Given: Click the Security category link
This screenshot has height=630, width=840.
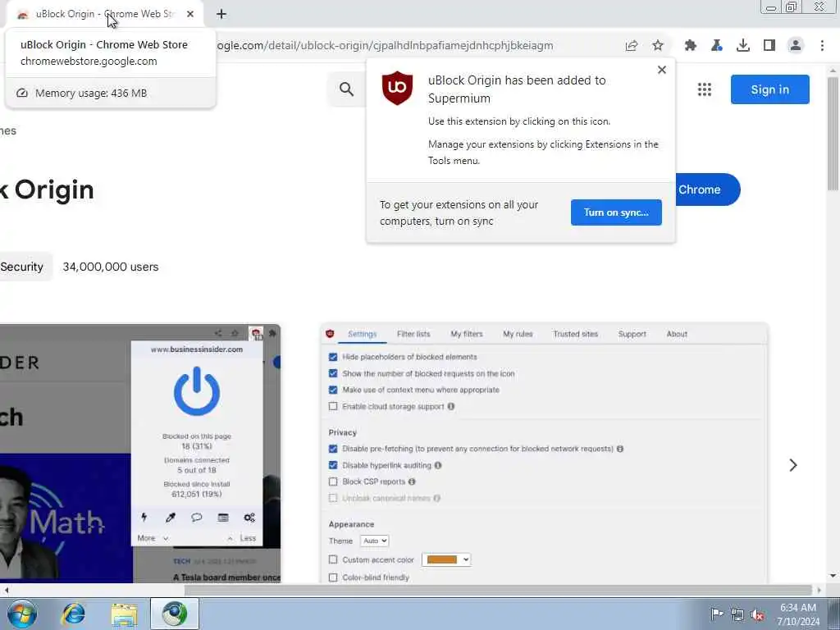Looking at the screenshot, I should pyautogui.click(x=21, y=267).
